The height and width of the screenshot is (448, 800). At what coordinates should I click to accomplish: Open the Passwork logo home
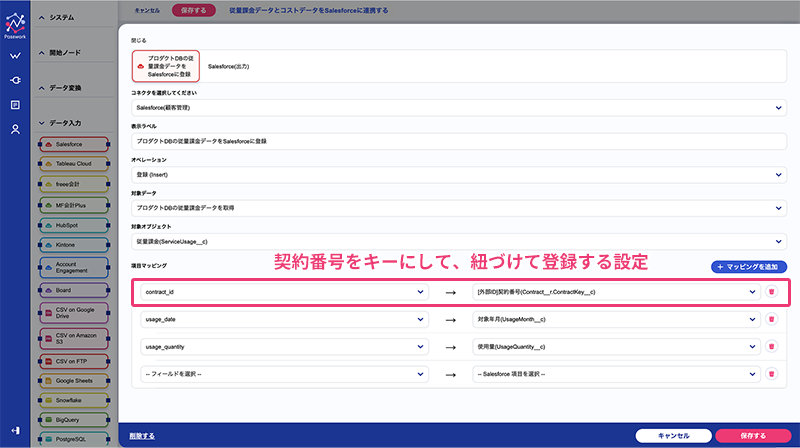pyautogui.click(x=15, y=26)
